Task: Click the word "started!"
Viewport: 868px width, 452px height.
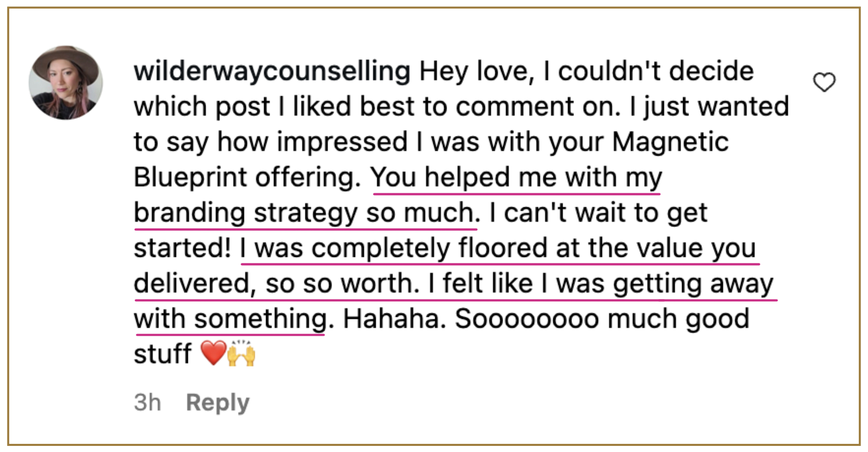Action: 182,248
